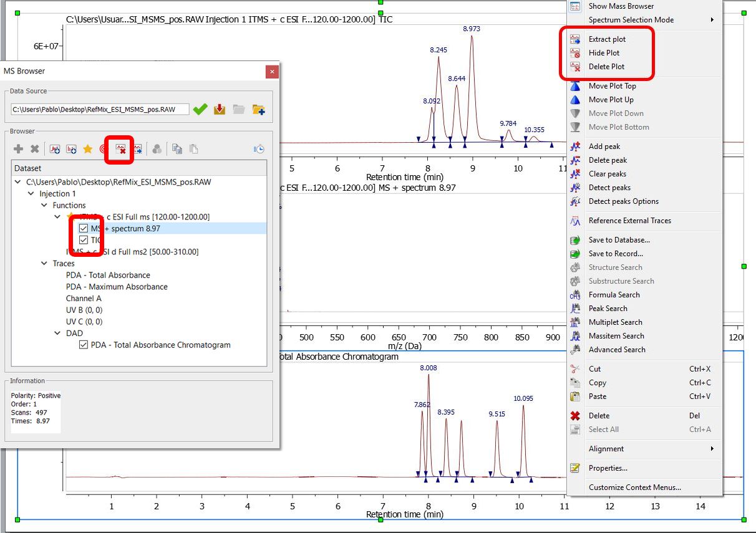Open Detect peaks Options
756x533 pixels.
[x=644, y=201]
